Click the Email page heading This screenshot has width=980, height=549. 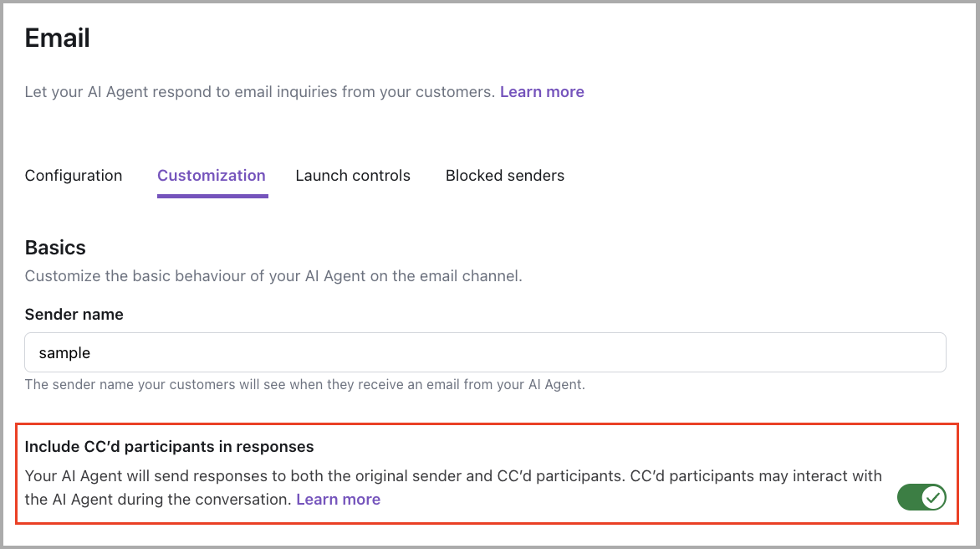[x=57, y=37]
